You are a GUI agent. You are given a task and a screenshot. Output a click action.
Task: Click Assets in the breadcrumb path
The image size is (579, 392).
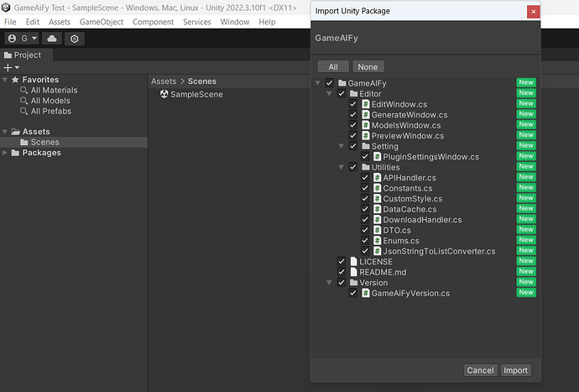pos(164,81)
